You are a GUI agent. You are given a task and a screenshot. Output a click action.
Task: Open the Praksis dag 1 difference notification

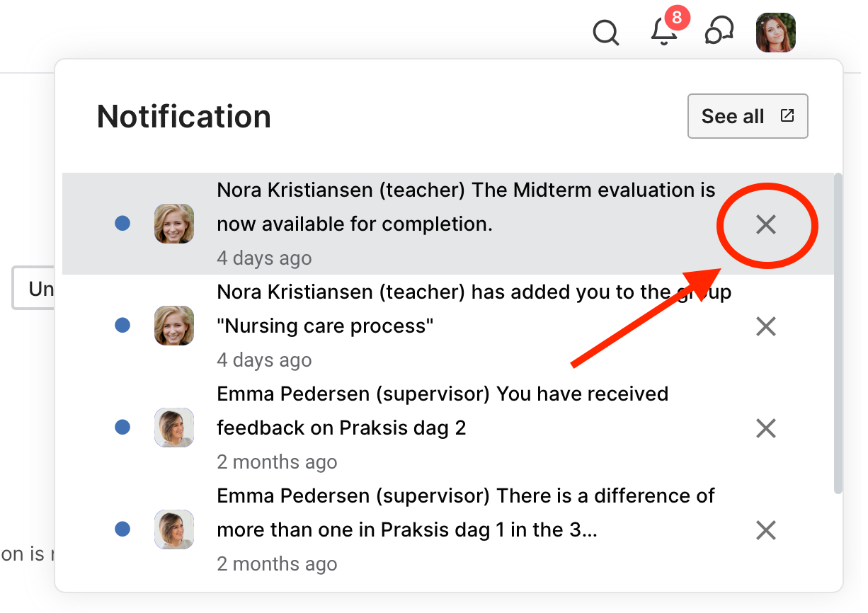[465, 513]
